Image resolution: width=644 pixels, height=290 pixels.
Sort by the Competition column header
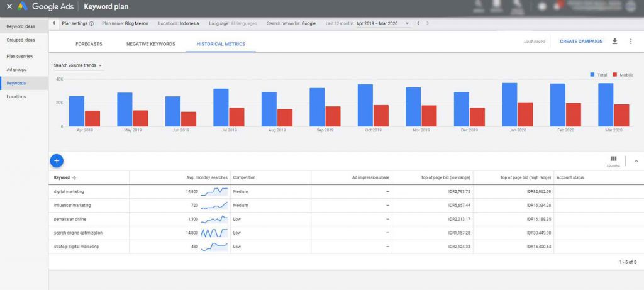coord(244,177)
